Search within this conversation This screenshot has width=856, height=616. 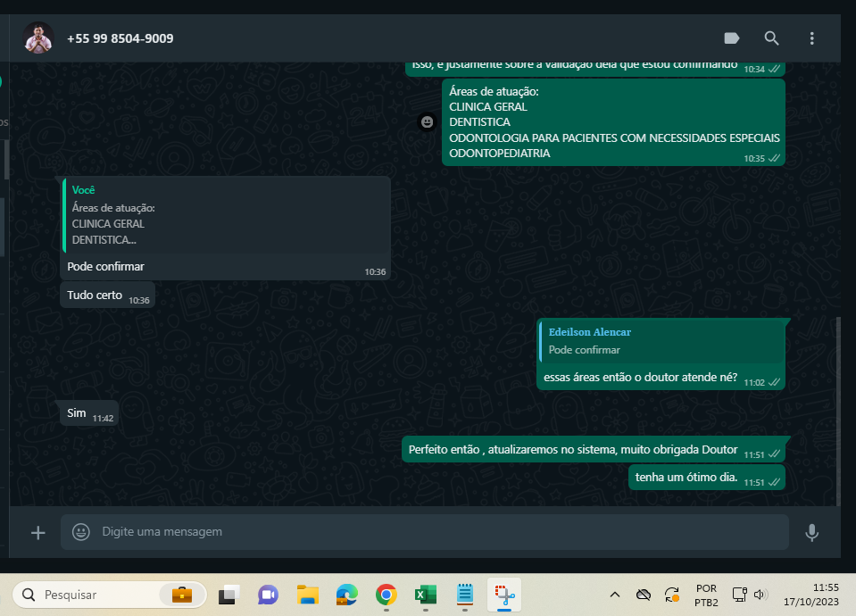[771, 38]
